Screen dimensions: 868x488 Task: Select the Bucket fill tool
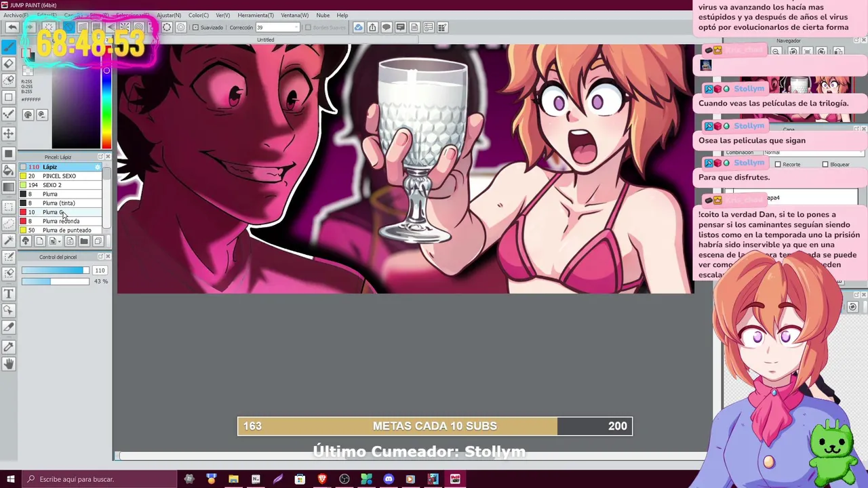point(9,169)
